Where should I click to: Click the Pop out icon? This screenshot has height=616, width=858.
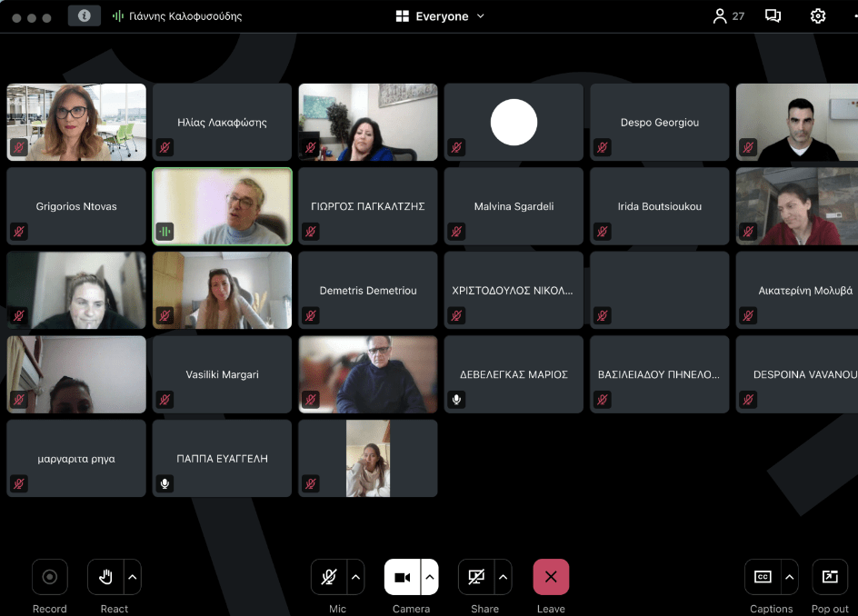coord(830,577)
